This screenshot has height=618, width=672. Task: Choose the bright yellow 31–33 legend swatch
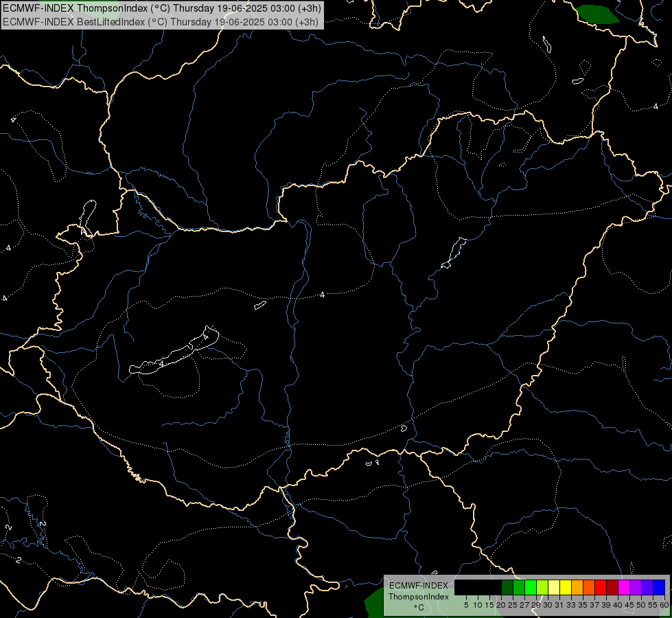tap(566, 588)
